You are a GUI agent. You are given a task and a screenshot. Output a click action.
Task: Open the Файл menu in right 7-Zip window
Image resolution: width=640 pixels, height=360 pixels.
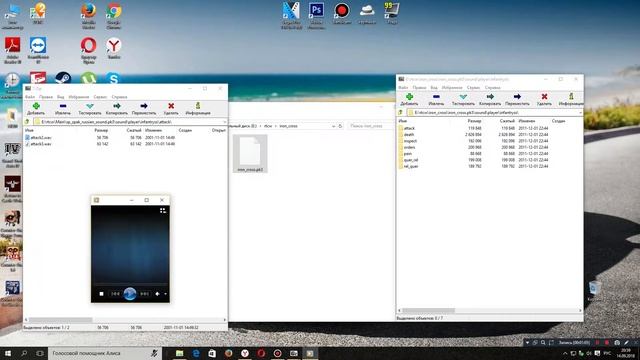tap(403, 88)
